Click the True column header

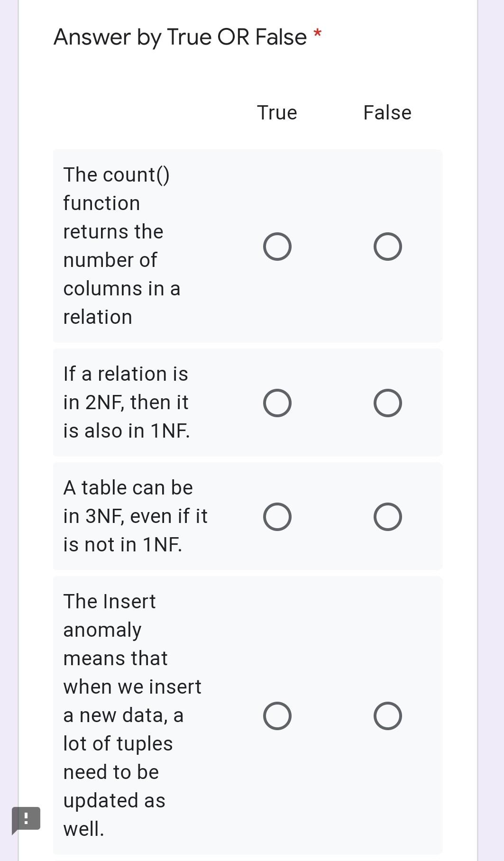[277, 112]
